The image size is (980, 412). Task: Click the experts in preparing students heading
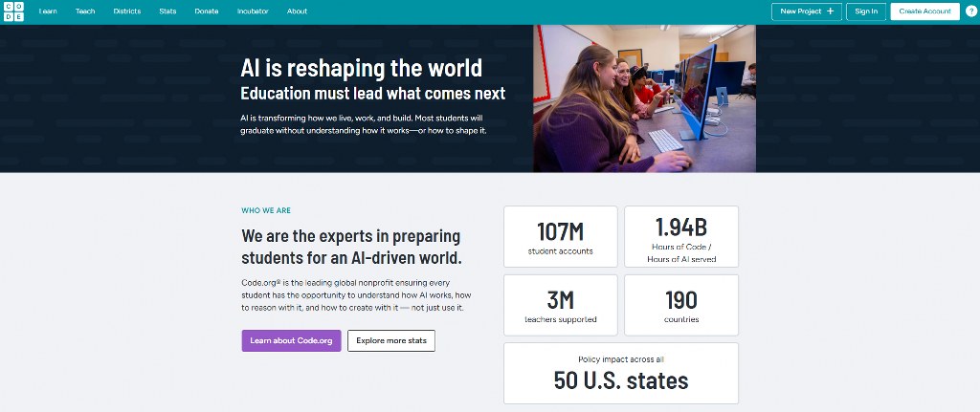pyautogui.click(x=351, y=248)
